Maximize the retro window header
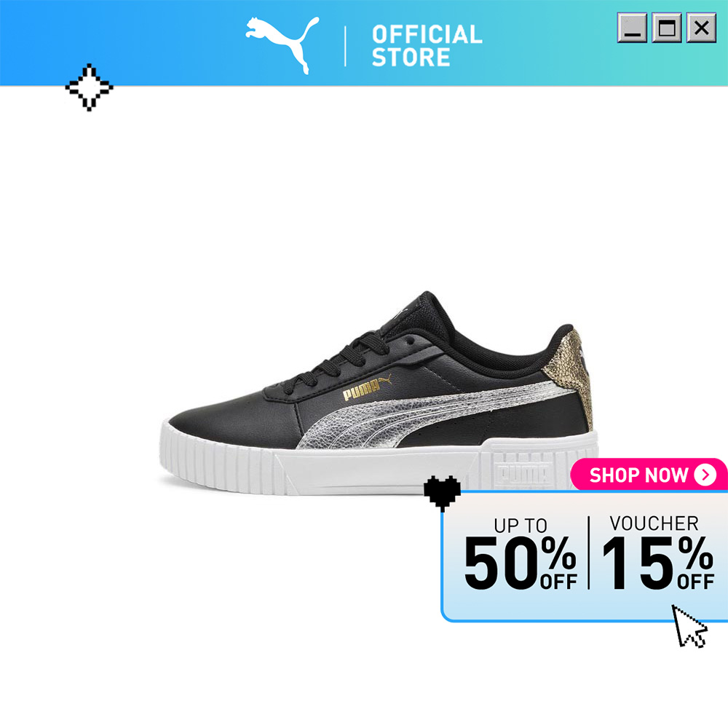This screenshot has width=728, height=728. tap(667, 28)
